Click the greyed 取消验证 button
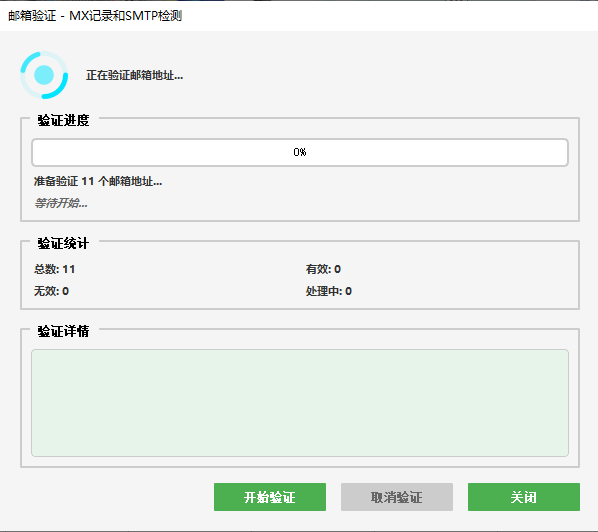 click(x=397, y=497)
